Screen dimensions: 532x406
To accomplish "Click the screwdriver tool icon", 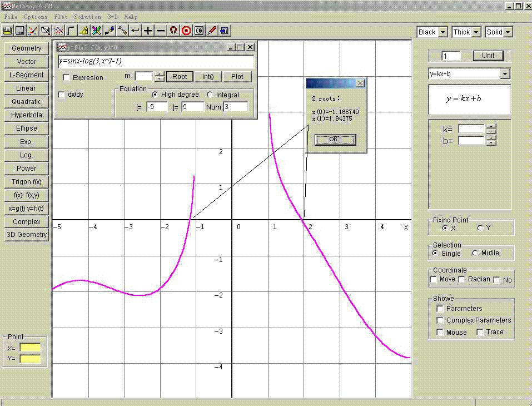I will click(122, 31).
